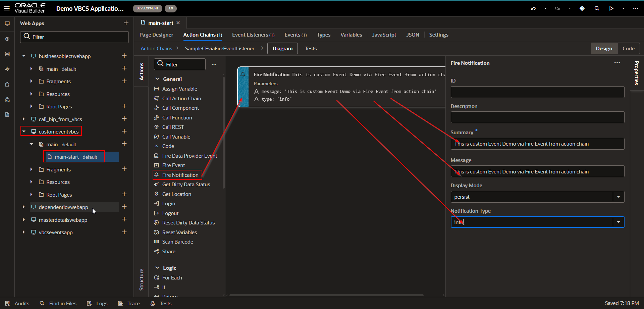Viewport: 644px width, 309px height.
Task: Click the header search icon
Action: click(597, 8)
